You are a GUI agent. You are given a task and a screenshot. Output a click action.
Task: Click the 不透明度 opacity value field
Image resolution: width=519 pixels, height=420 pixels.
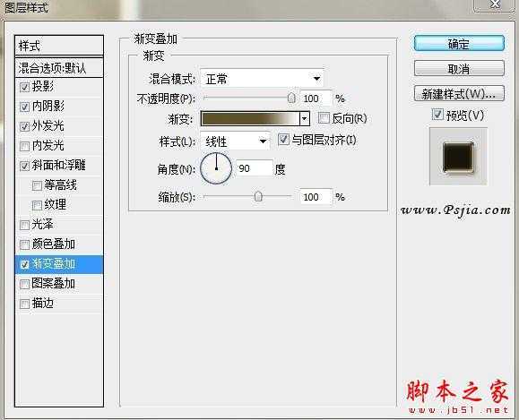tap(316, 99)
